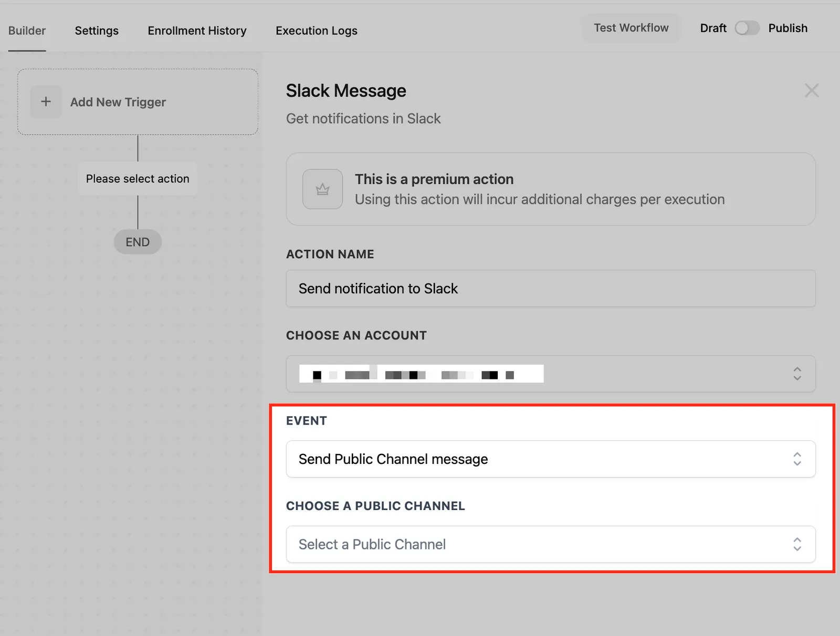
Task: Click the Event dropdown chevron arrows
Action: [x=797, y=459]
